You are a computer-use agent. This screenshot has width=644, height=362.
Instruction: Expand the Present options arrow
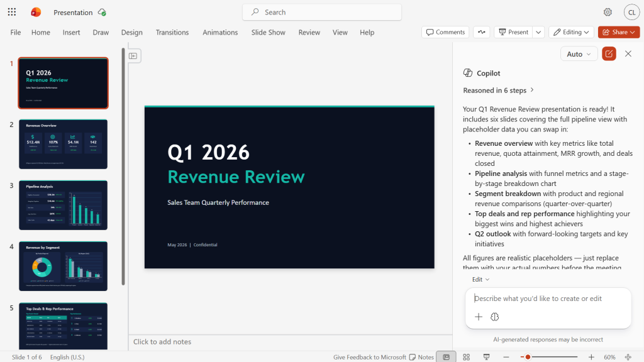tap(538, 32)
